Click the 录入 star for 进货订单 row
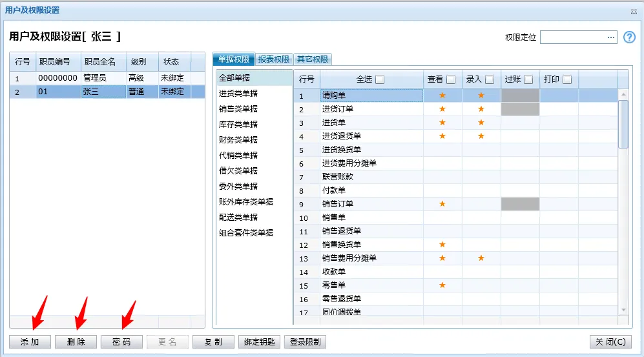Viewport: 644px width, 357px height. pyautogui.click(x=481, y=108)
